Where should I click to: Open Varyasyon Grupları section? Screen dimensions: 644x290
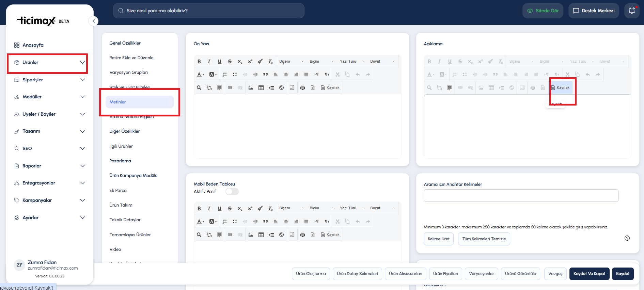[x=129, y=72]
